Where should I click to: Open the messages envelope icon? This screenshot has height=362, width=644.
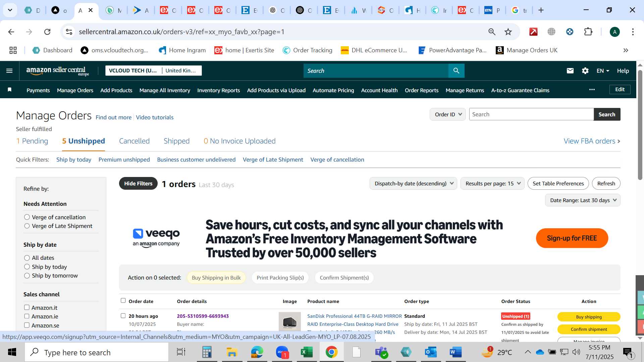[x=570, y=71]
